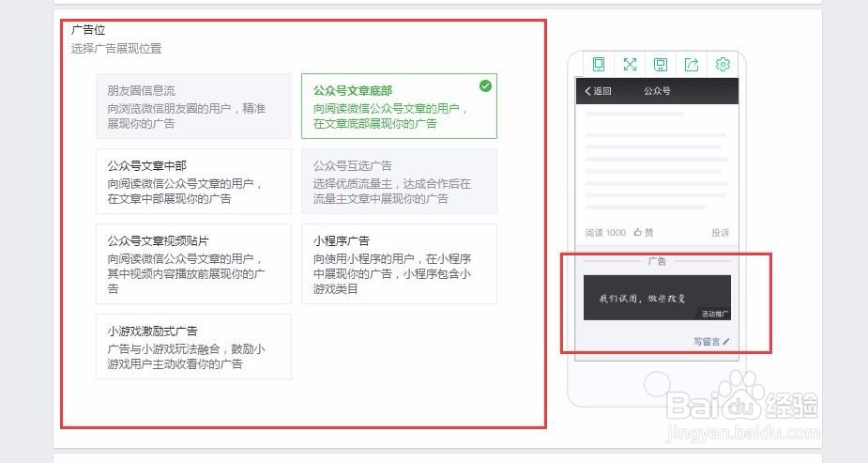The width and height of the screenshot is (868, 463).
Task: Click the 选择广告展现位置 subtitle text
Action: point(116,48)
